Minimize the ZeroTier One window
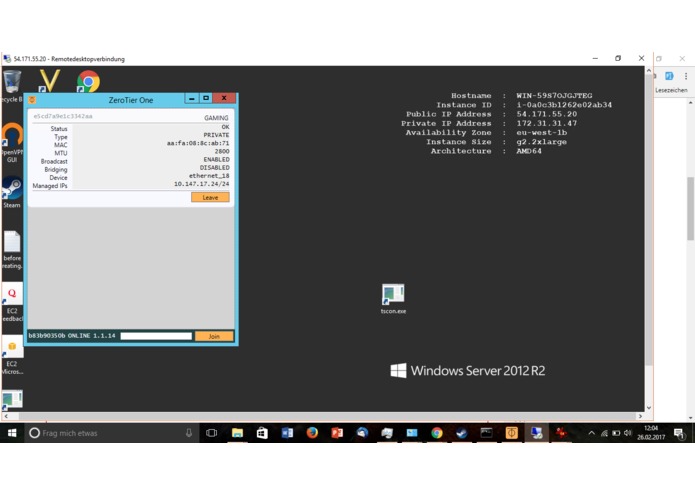 [191, 98]
